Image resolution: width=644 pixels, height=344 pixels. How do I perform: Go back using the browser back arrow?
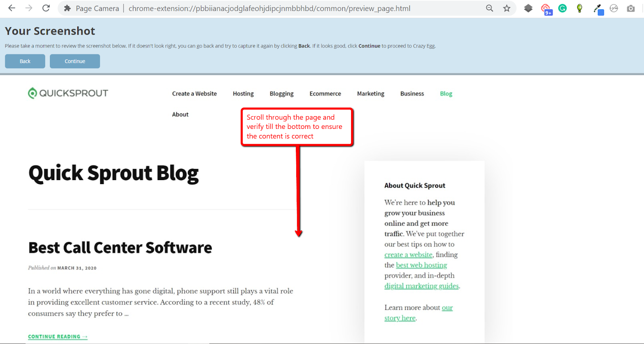(x=12, y=8)
